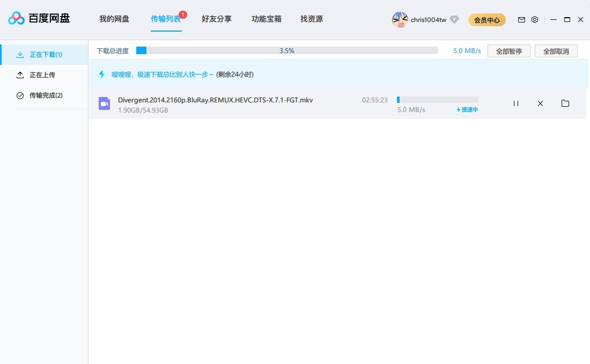Open the mail messages icon
The width and height of the screenshot is (590, 364).
point(521,19)
